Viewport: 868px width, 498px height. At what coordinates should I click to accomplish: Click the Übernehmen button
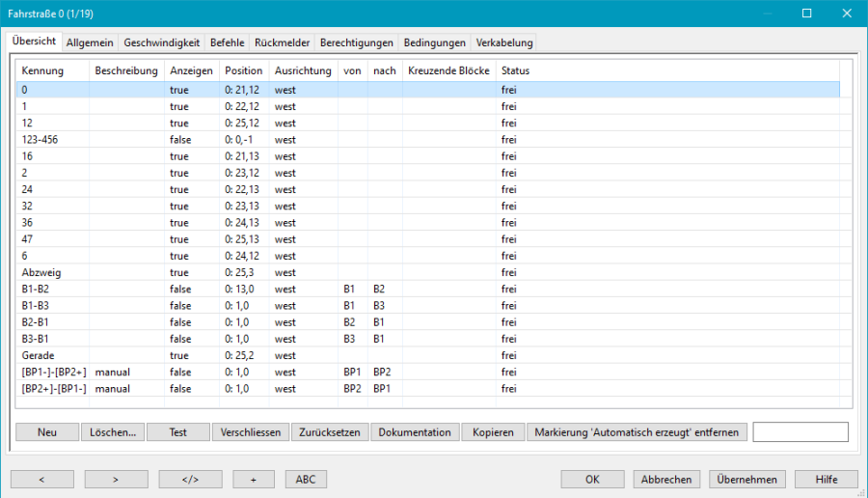[x=747, y=479]
